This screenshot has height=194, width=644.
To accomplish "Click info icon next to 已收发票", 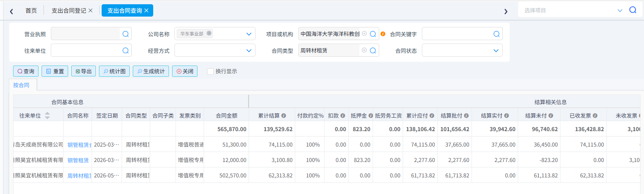I will (x=595, y=115).
